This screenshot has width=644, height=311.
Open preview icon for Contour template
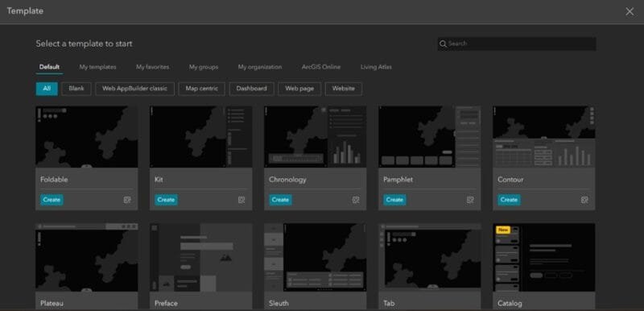[584, 200]
